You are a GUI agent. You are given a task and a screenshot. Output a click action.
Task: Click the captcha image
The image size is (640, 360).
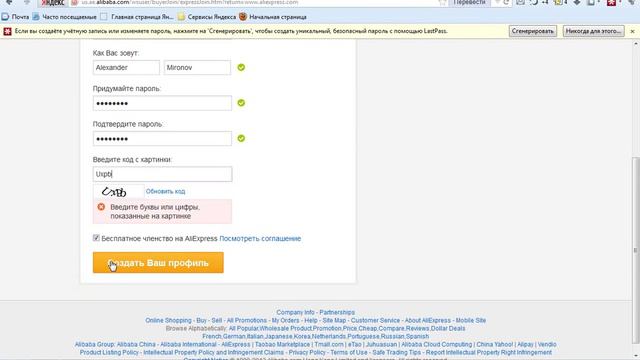[118, 191]
